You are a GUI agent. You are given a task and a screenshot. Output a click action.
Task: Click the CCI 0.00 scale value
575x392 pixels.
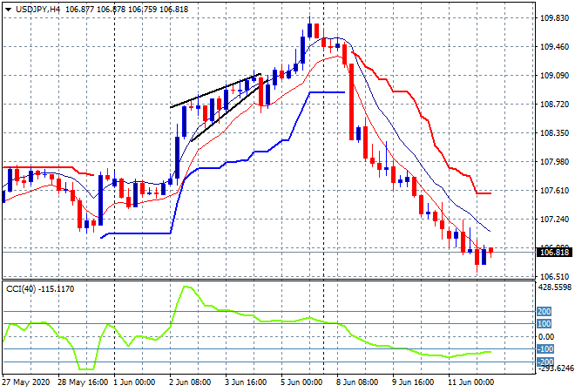pyautogui.click(x=546, y=336)
